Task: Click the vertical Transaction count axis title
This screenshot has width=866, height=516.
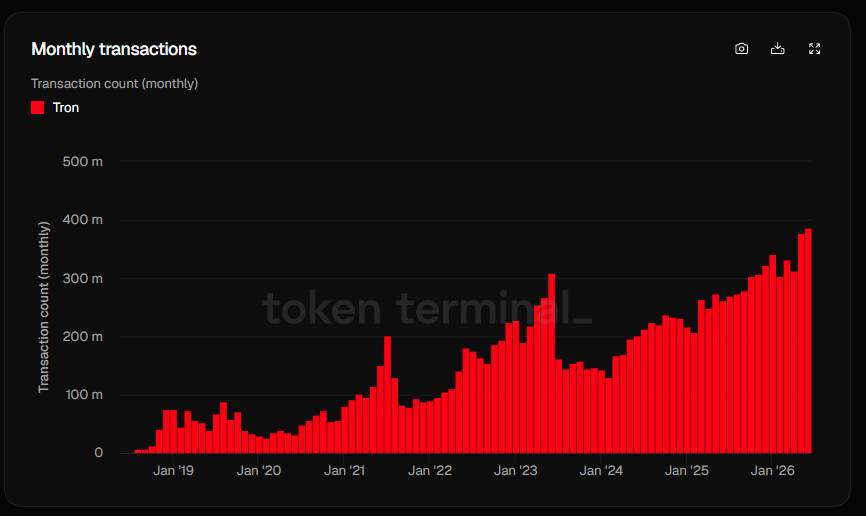Action: pos(44,307)
